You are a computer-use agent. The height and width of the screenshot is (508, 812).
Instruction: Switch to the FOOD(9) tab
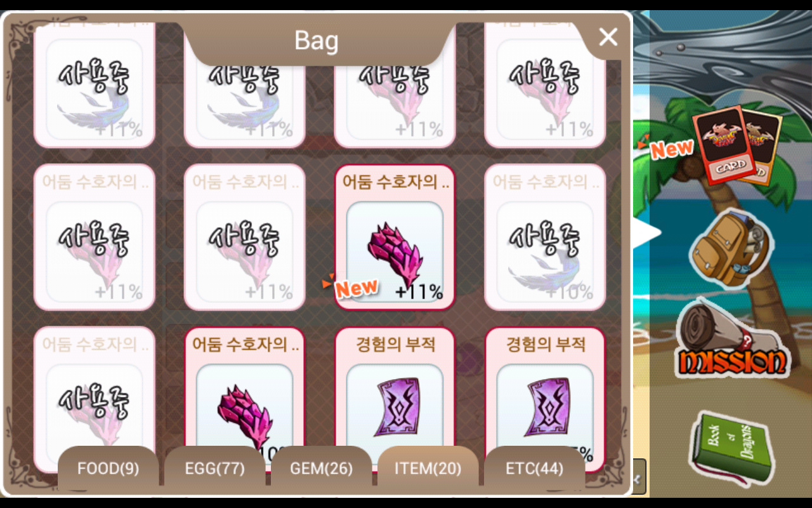108,469
